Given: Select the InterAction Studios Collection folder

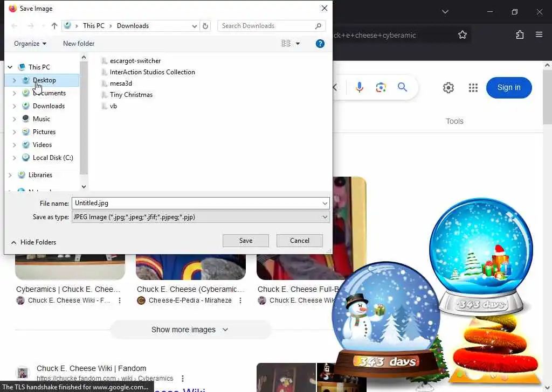Looking at the screenshot, I should [x=152, y=72].
